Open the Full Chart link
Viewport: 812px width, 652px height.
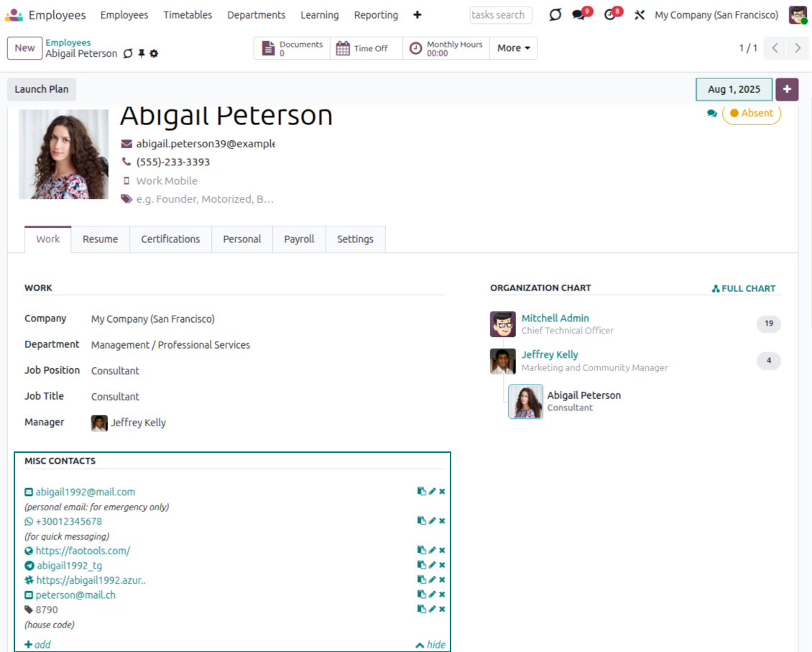tap(744, 288)
